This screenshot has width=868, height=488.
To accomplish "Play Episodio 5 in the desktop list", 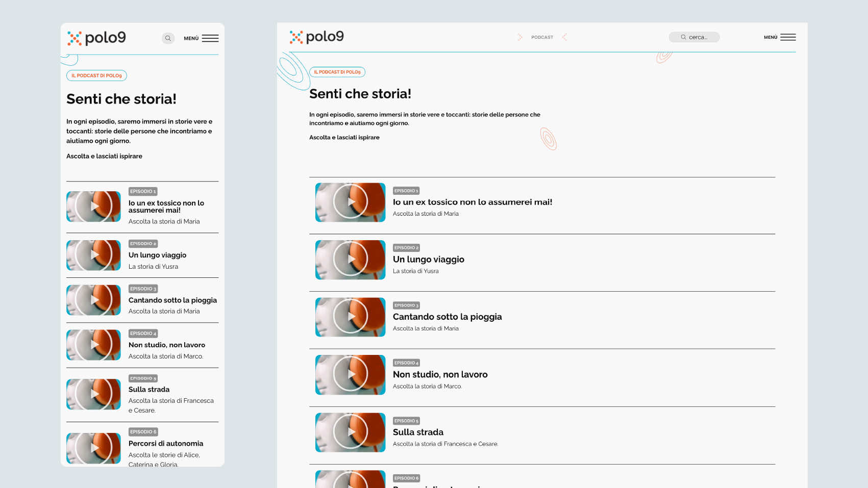I will (x=351, y=432).
